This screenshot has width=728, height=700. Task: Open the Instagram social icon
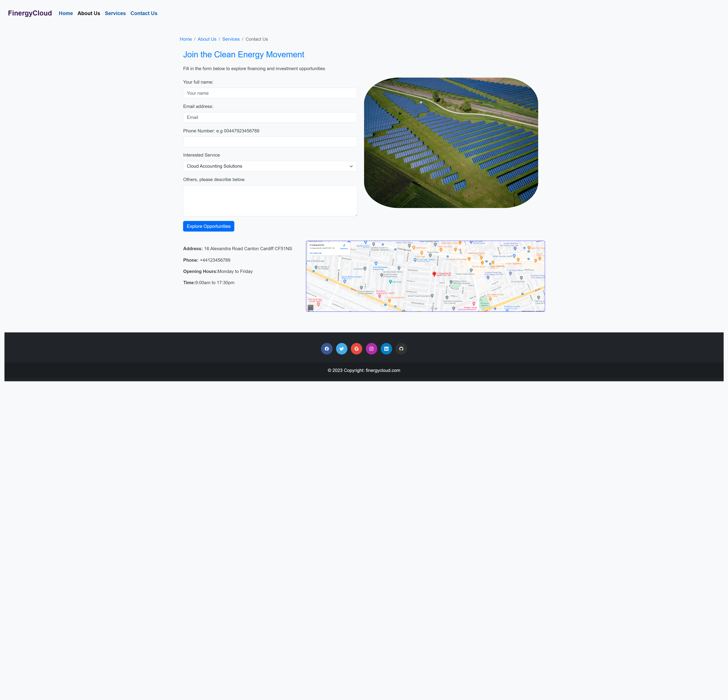pyautogui.click(x=371, y=349)
